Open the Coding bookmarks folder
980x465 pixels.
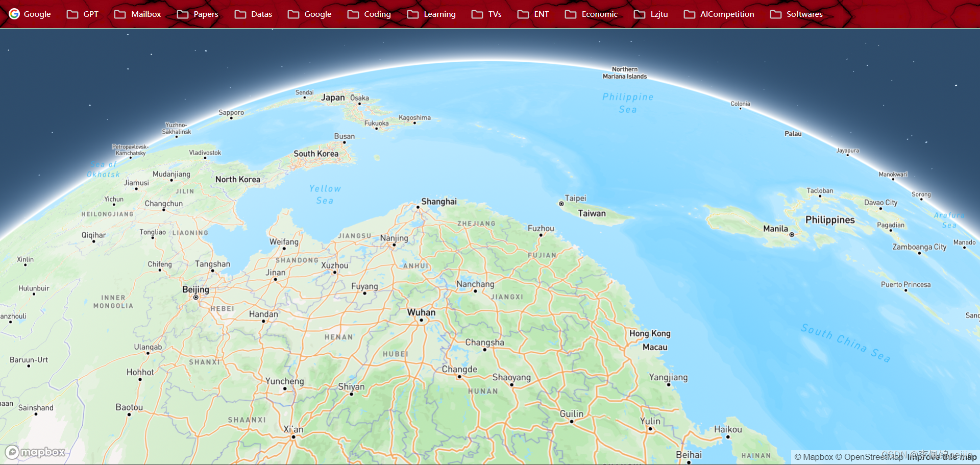[x=370, y=14]
